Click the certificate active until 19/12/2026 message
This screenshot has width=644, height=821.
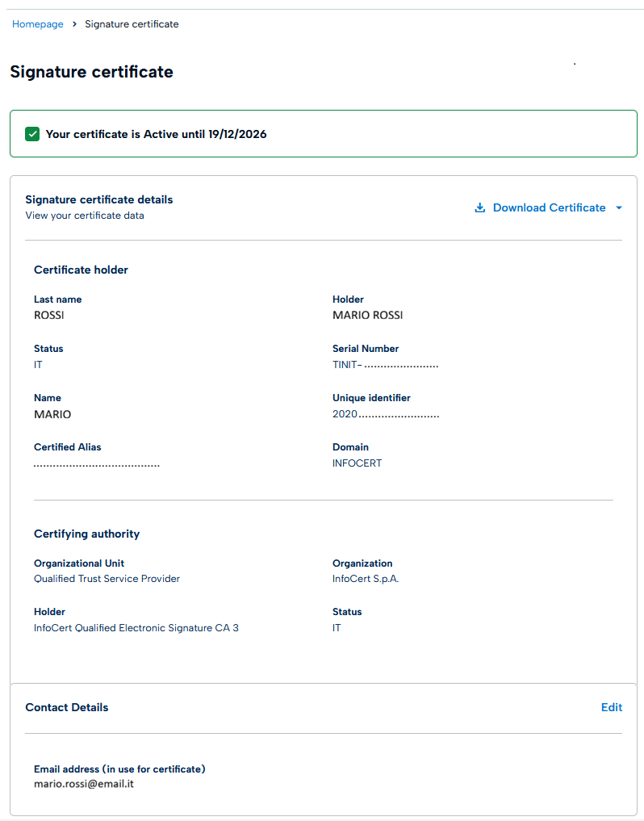pyautogui.click(x=156, y=134)
